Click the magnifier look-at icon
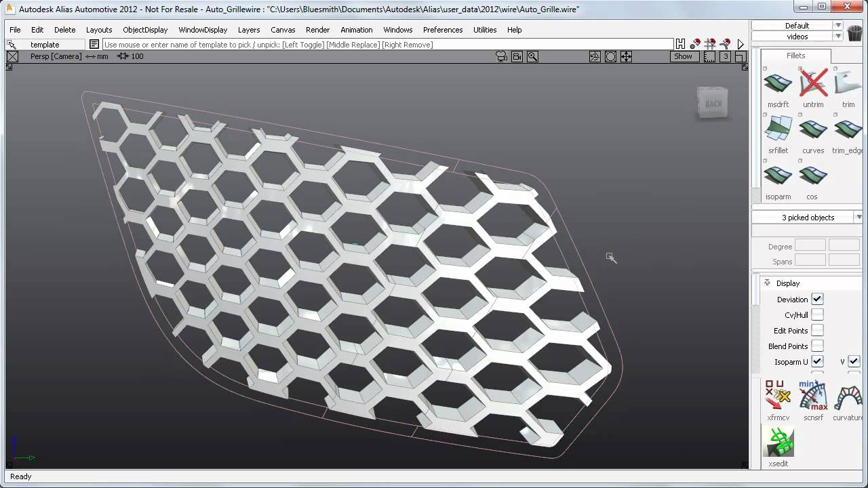 [532, 57]
